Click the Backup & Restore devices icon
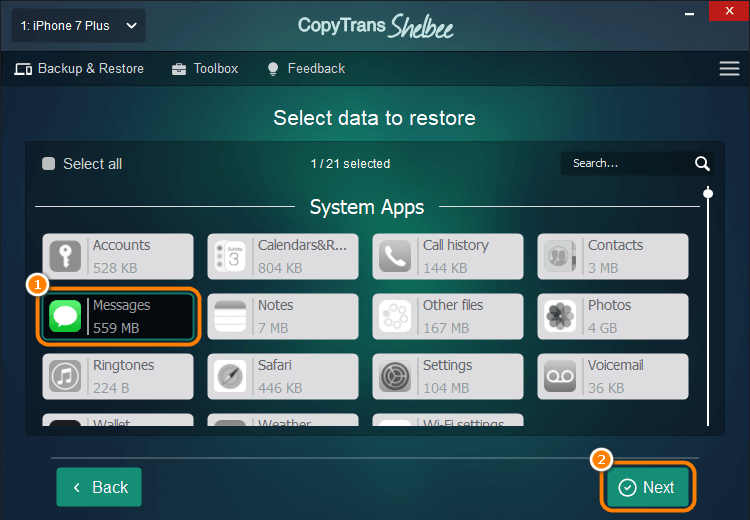The image size is (750, 520). (23, 69)
